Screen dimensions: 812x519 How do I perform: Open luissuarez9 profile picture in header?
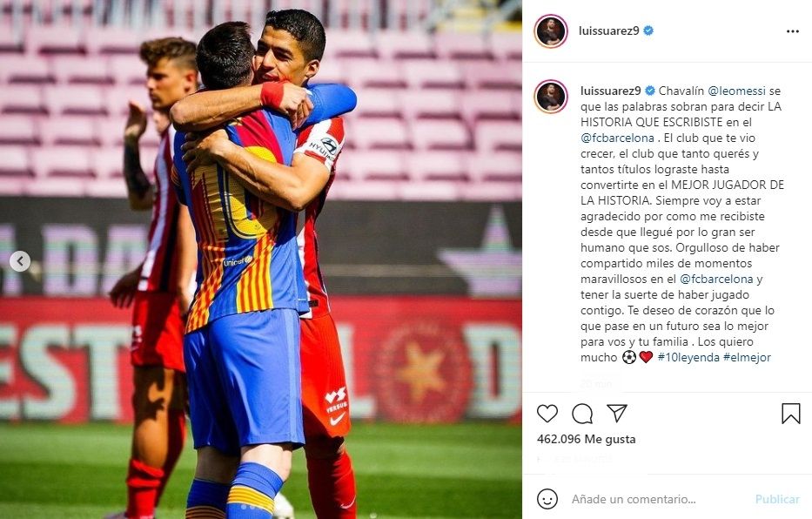tap(551, 31)
